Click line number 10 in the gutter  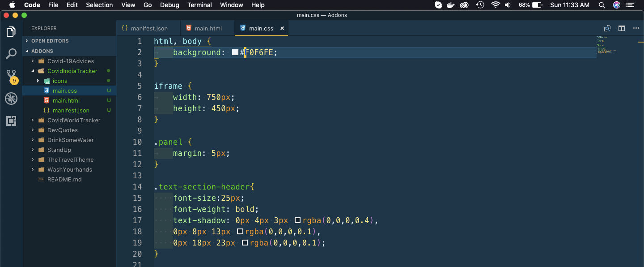click(x=137, y=142)
